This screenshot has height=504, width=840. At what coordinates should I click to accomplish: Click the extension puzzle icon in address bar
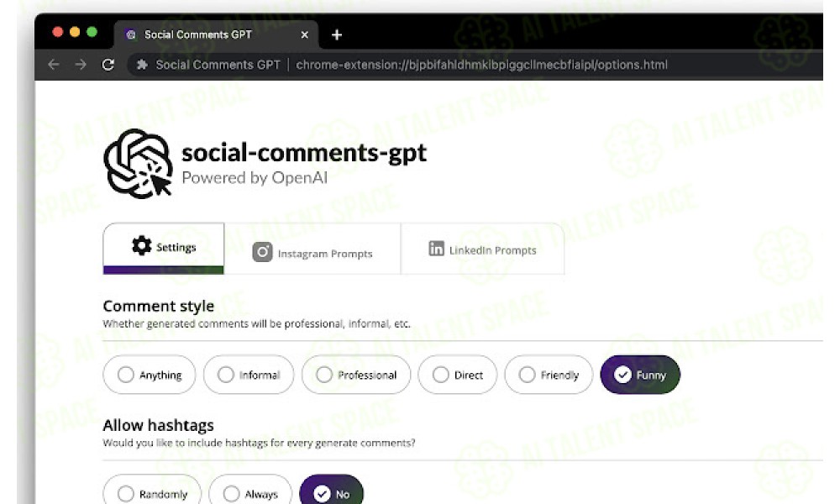point(142,65)
